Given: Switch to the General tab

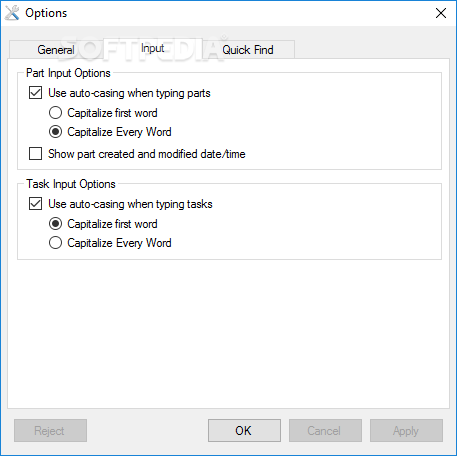Looking at the screenshot, I should [x=56, y=50].
